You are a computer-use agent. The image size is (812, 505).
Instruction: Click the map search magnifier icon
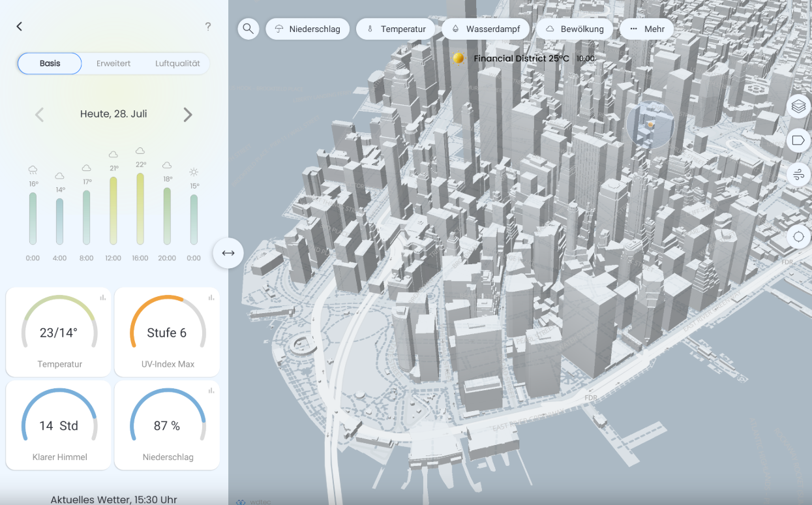pos(248,29)
